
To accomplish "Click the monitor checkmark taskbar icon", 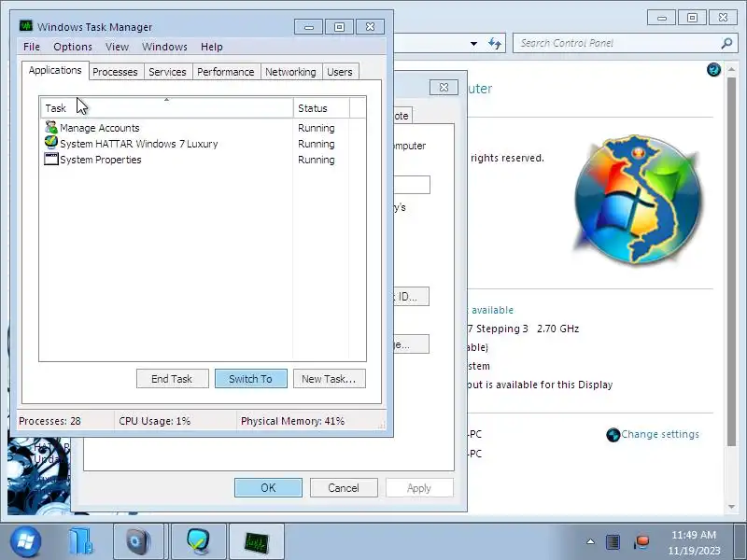I will click(198, 541).
